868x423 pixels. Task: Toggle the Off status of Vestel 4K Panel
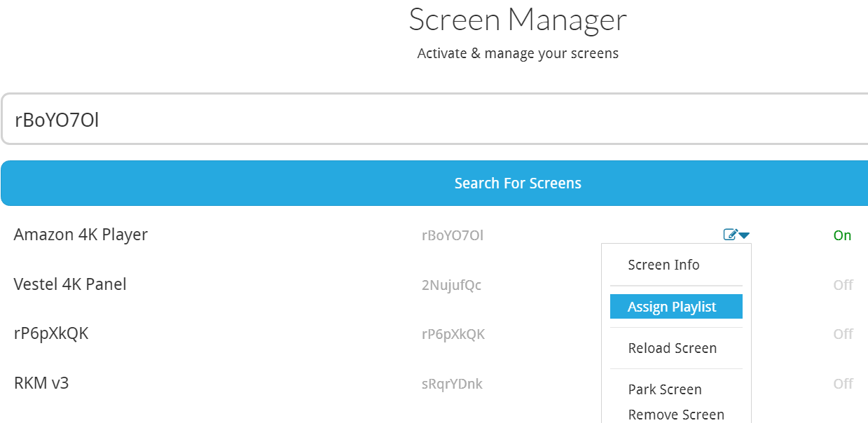point(843,285)
